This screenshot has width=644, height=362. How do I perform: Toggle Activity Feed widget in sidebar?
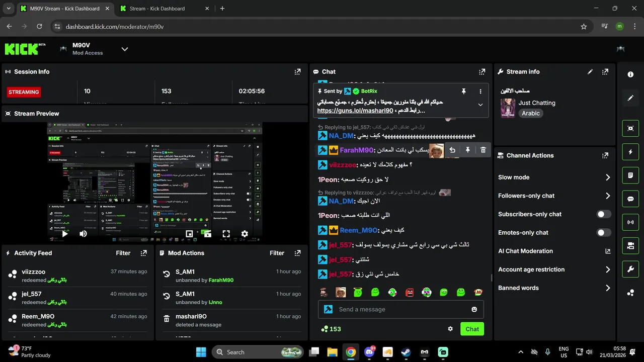630,152
